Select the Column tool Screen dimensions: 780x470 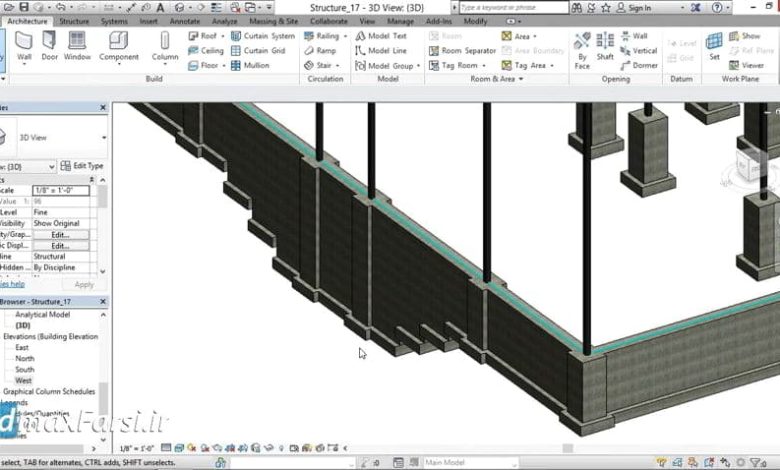tap(165, 47)
